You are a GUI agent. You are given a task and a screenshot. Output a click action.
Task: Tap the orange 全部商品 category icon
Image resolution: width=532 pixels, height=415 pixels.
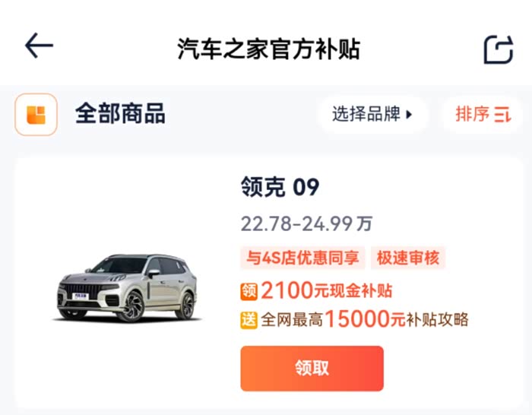(x=36, y=115)
